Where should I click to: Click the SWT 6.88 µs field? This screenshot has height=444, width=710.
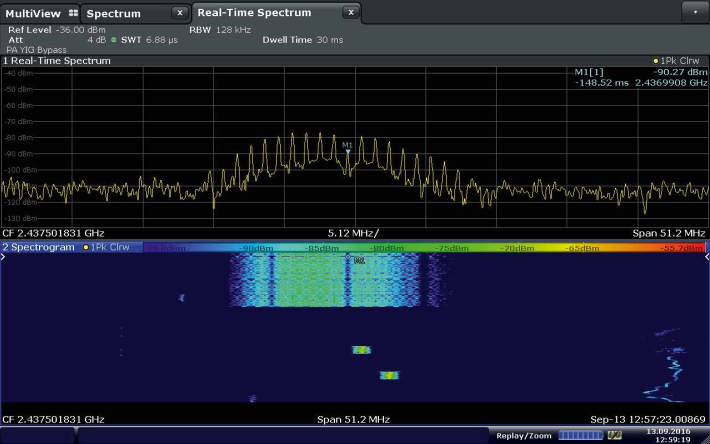(x=145, y=40)
